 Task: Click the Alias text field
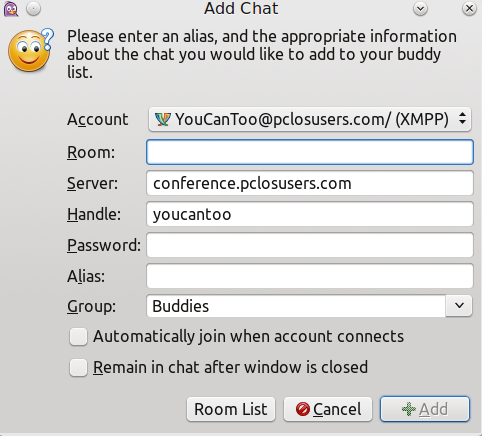click(x=310, y=276)
